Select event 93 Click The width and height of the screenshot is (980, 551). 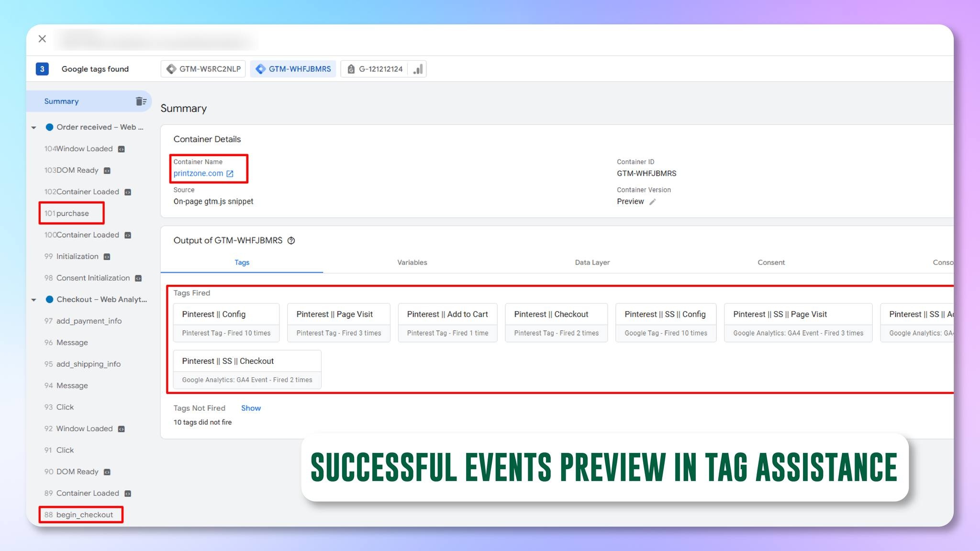59,407
